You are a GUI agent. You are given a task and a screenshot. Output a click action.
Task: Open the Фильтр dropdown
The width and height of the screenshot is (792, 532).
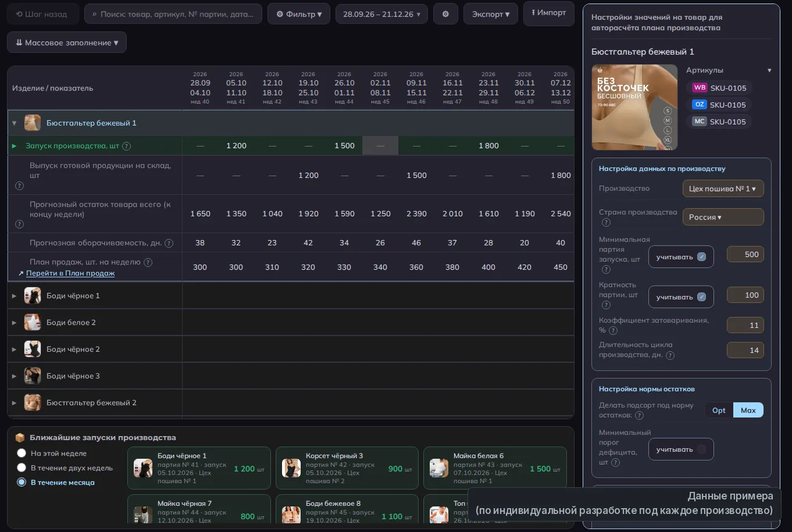click(x=299, y=14)
